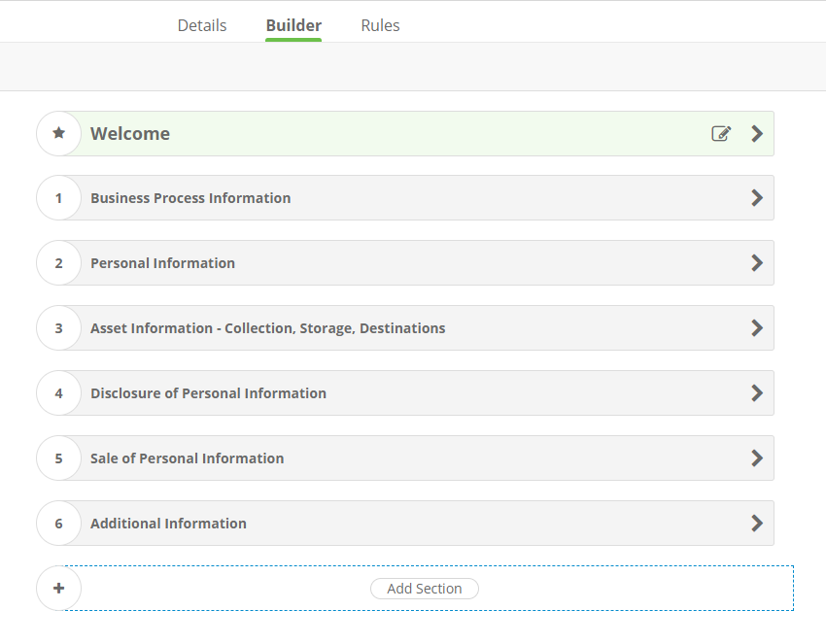The height and width of the screenshot is (644, 826).
Task: Expand Business Process Information chevron
Action: (x=757, y=198)
